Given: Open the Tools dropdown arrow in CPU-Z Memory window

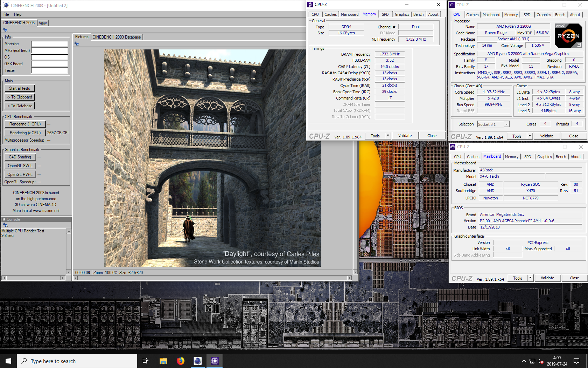Looking at the screenshot, I should coord(387,136).
